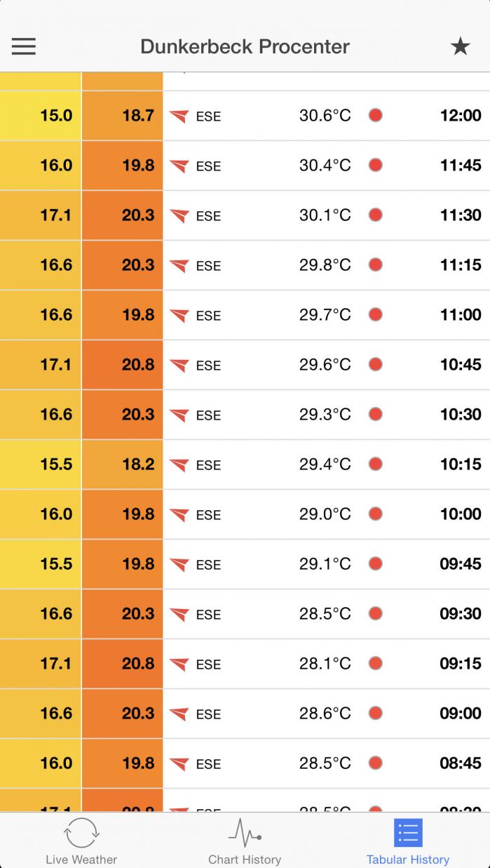
Task: Select the 18.7 gust cell at 12:00
Action: click(123, 115)
